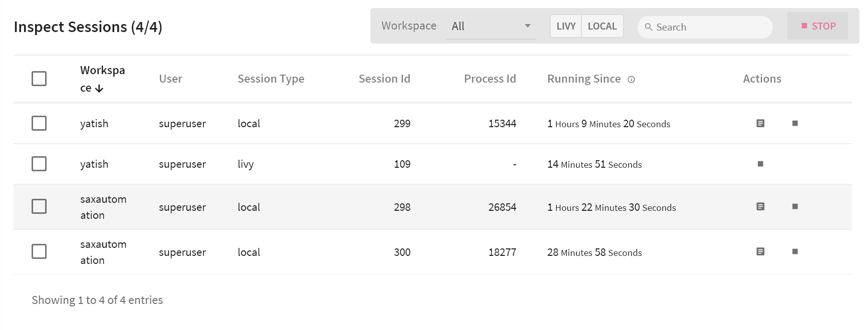The height and width of the screenshot is (330, 868).
Task: Tick checkbox for session 300 row
Action: click(39, 251)
